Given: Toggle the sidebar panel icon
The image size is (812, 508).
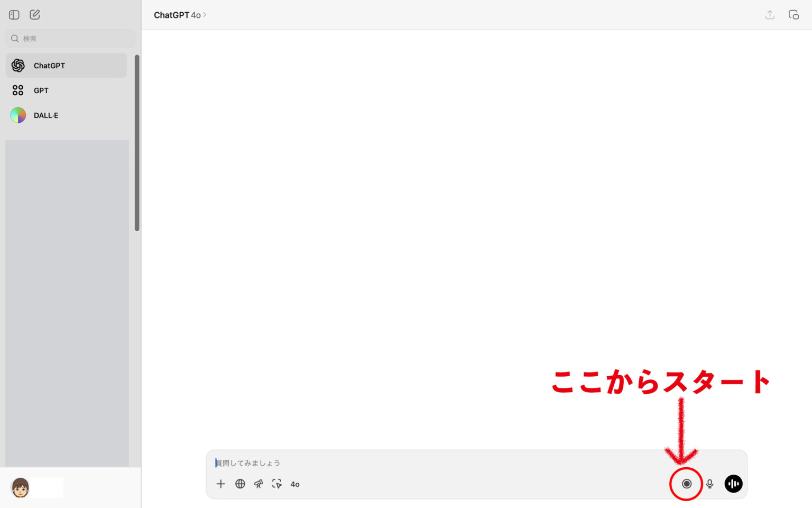Looking at the screenshot, I should click(14, 15).
